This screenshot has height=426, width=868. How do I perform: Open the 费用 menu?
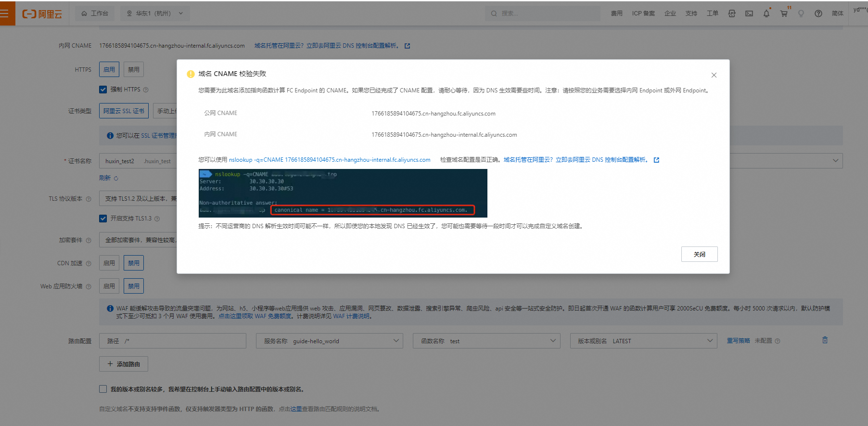pyautogui.click(x=616, y=13)
